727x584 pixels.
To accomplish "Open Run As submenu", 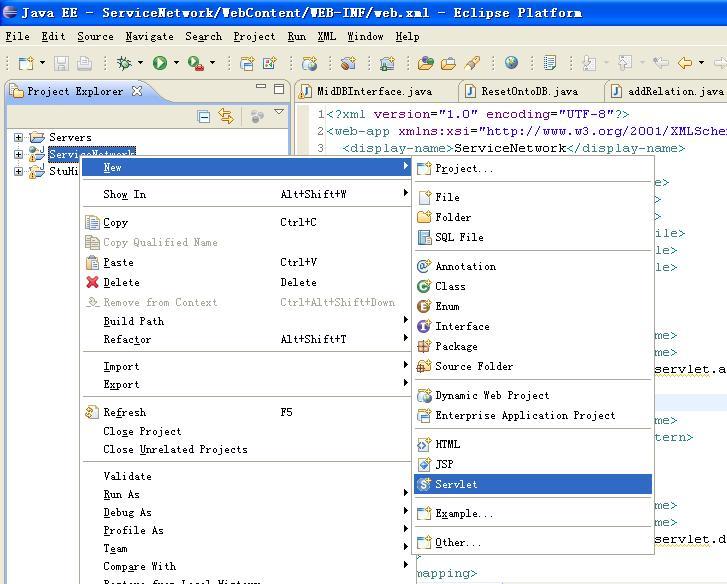I will click(x=247, y=494).
